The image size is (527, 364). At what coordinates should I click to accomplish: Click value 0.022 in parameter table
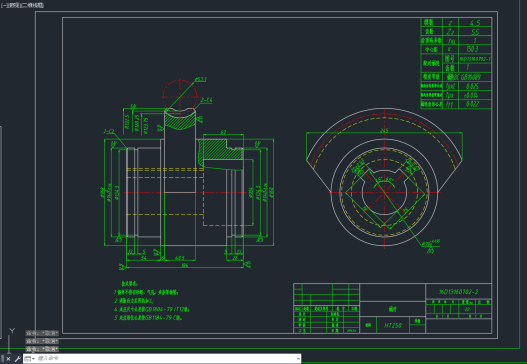click(x=472, y=104)
